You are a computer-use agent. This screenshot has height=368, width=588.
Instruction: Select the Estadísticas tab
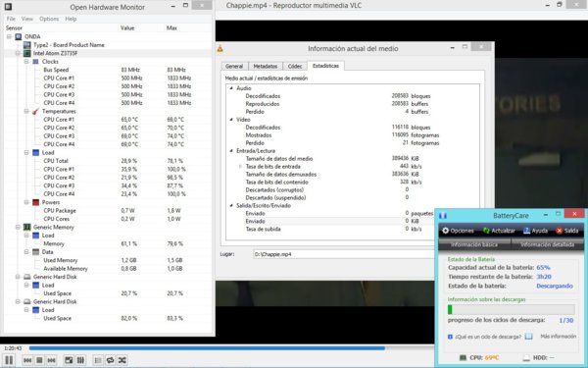tap(325, 66)
